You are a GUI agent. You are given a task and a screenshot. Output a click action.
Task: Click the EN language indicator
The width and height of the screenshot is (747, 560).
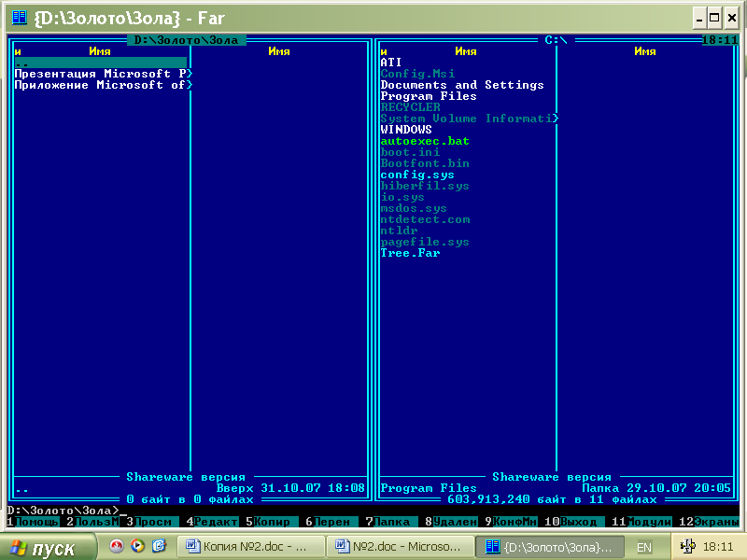pos(644,547)
